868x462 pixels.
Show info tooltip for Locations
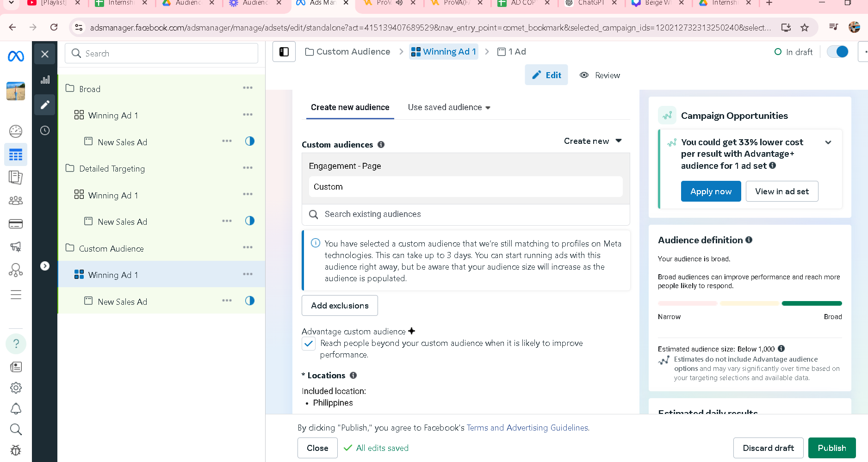click(353, 376)
